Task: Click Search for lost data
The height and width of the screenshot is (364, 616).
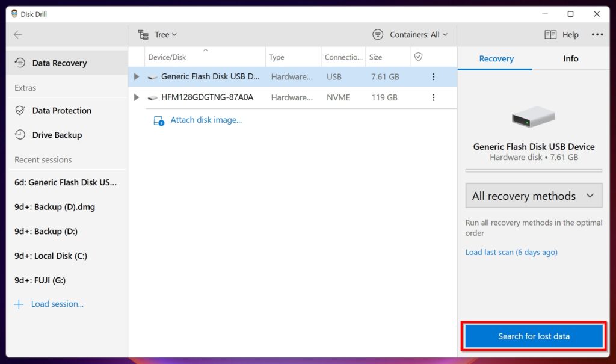Action: coord(533,336)
